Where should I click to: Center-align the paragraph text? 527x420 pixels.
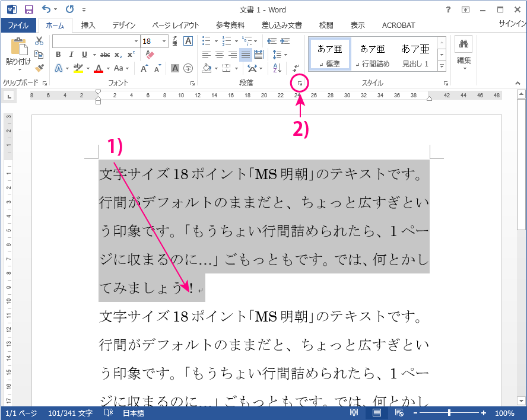point(219,55)
